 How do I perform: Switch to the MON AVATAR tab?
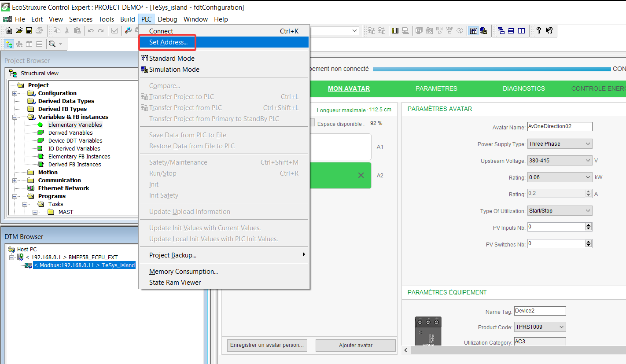click(x=349, y=88)
